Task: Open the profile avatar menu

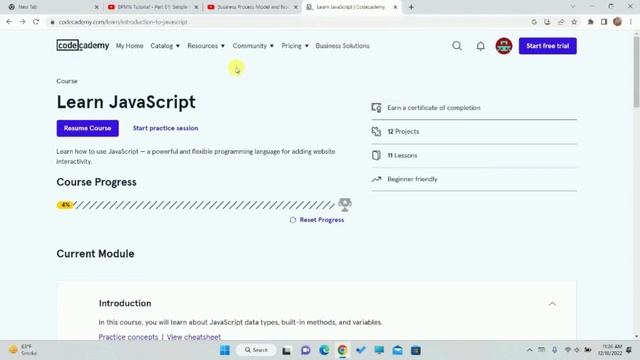Action: (504, 46)
